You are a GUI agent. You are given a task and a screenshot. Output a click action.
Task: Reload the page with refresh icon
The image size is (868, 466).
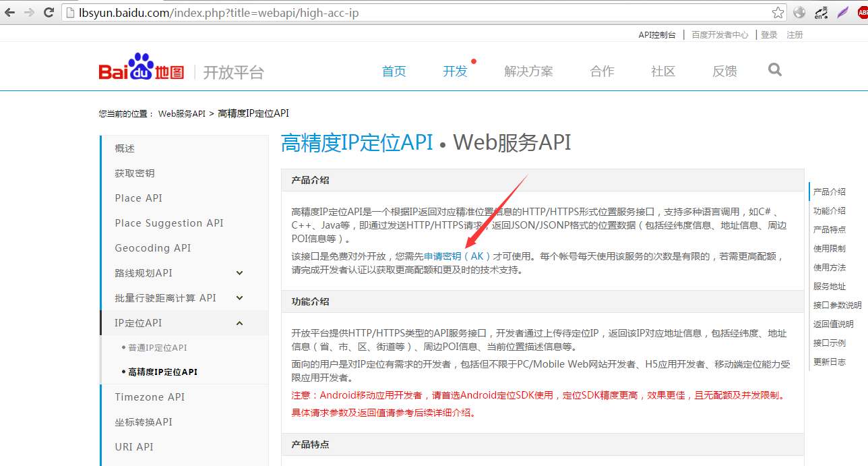click(49, 12)
